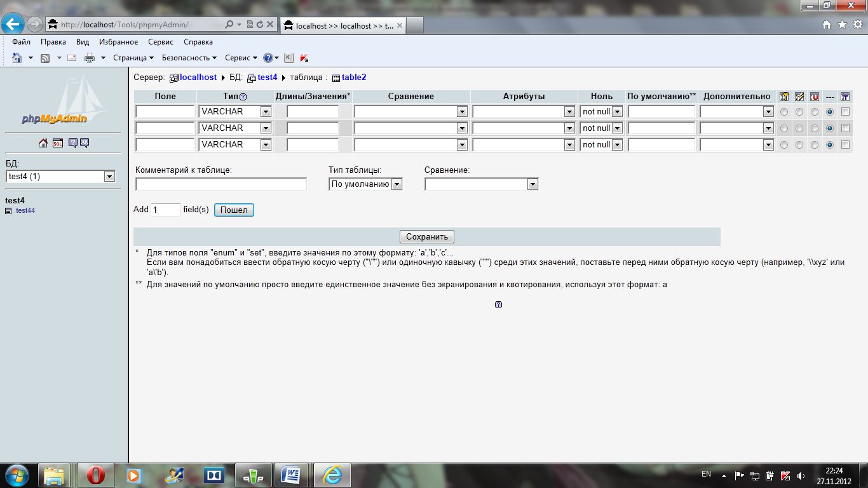Follow the table2 breadcrumb link
This screenshot has height=488, width=868.
pyautogui.click(x=354, y=78)
